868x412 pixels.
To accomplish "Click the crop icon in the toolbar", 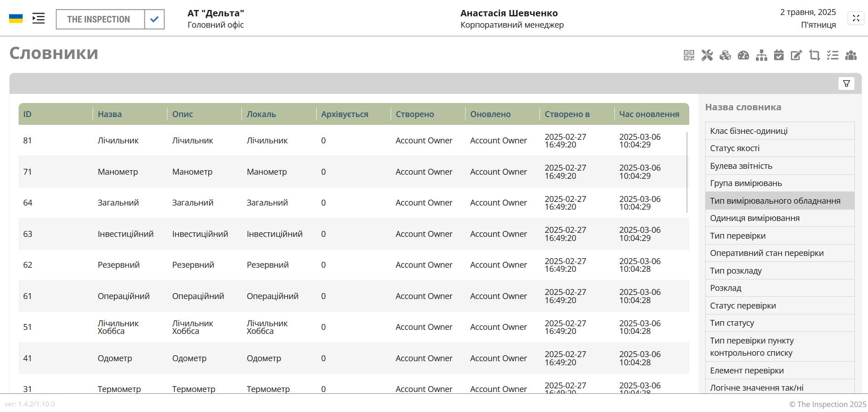I will coord(814,55).
